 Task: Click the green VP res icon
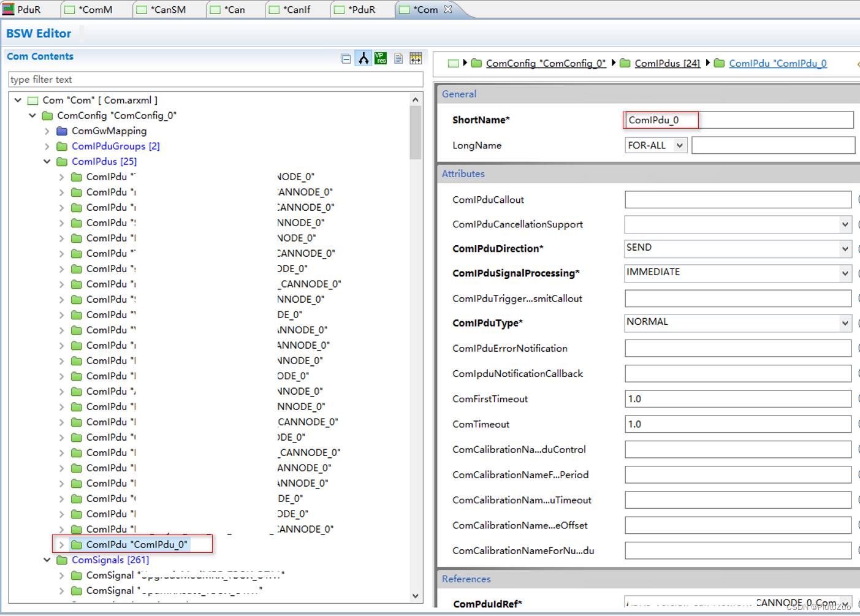[x=381, y=58]
